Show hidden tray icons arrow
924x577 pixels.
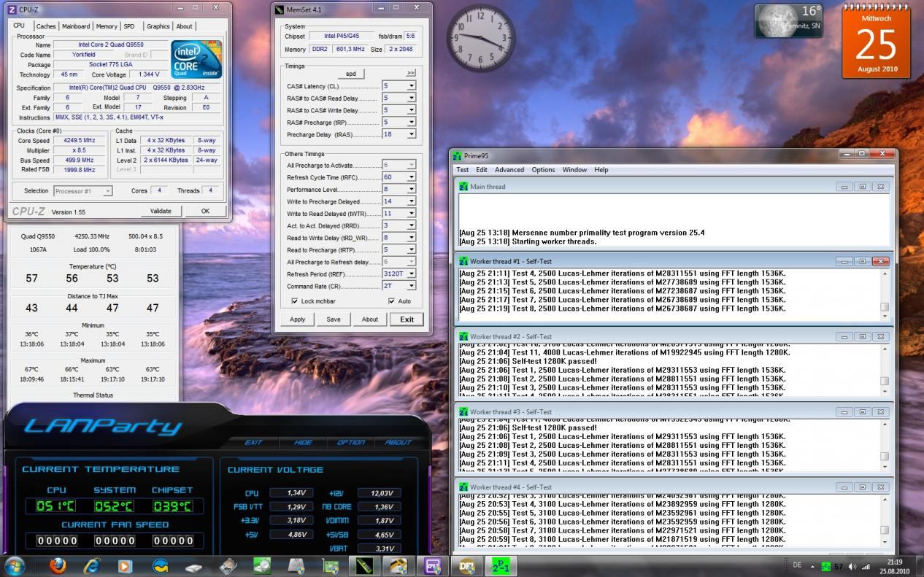pos(812,566)
